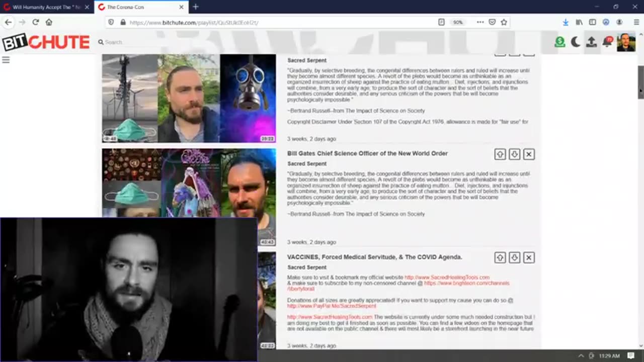Open page actions three-dot menu
This screenshot has width=644, height=362.
pyautogui.click(x=480, y=22)
